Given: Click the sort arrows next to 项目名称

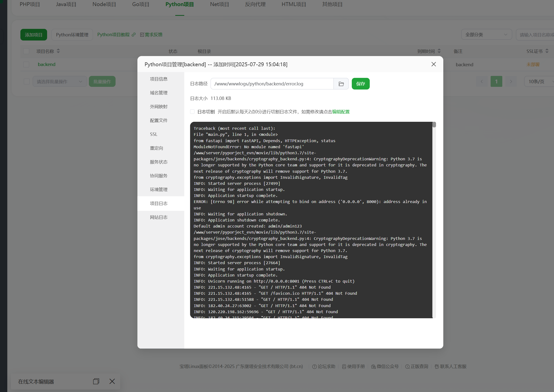Looking at the screenshot, I should tap(58, 51).
